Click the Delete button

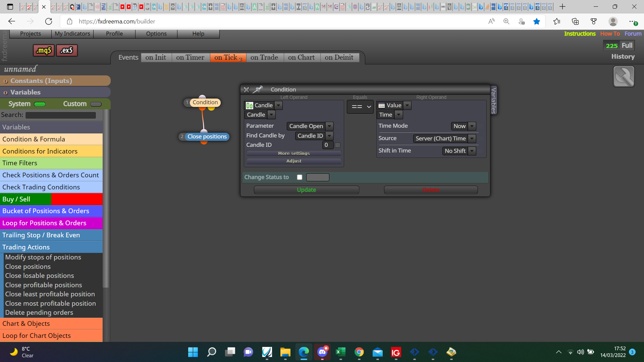click(x=431, y=190)
